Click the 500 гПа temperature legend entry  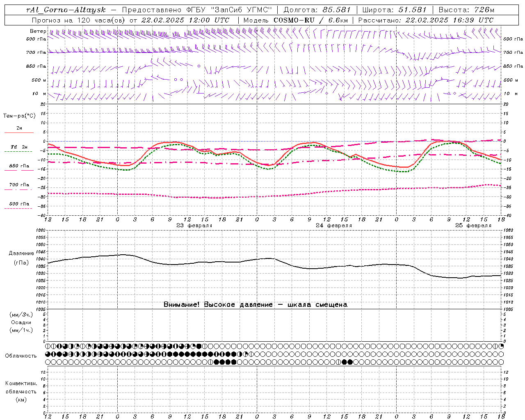pyautogui.click(x=19, y=204)
